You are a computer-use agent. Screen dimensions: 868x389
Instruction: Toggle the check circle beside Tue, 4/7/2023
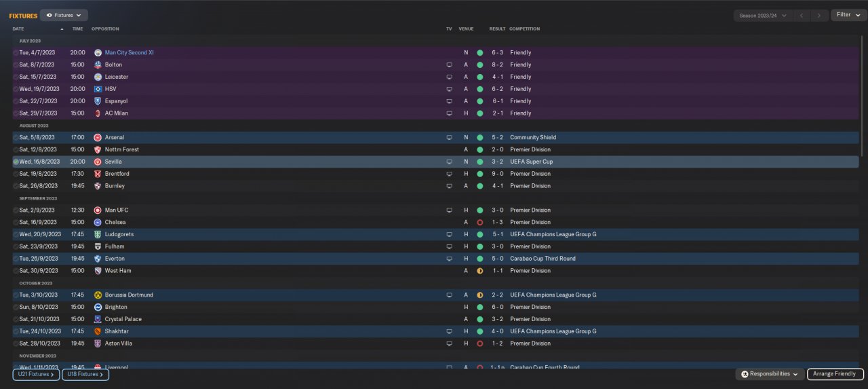click(x=16, y=53)
